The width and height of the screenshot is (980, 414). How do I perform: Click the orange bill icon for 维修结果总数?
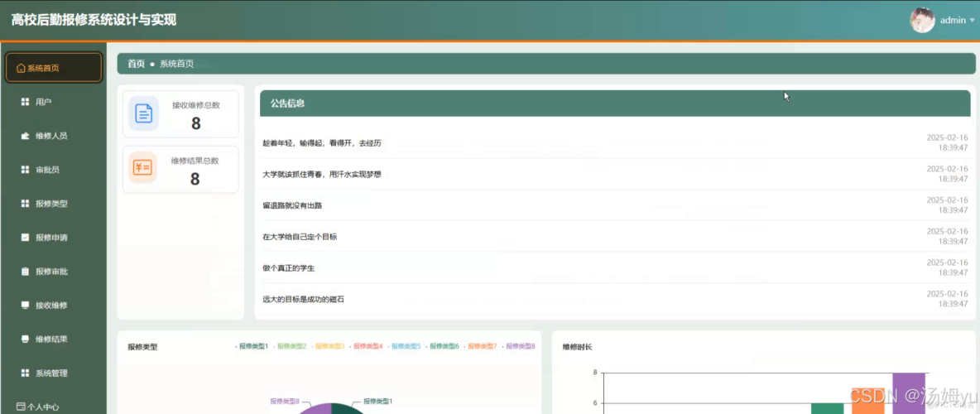click(142, 167)
